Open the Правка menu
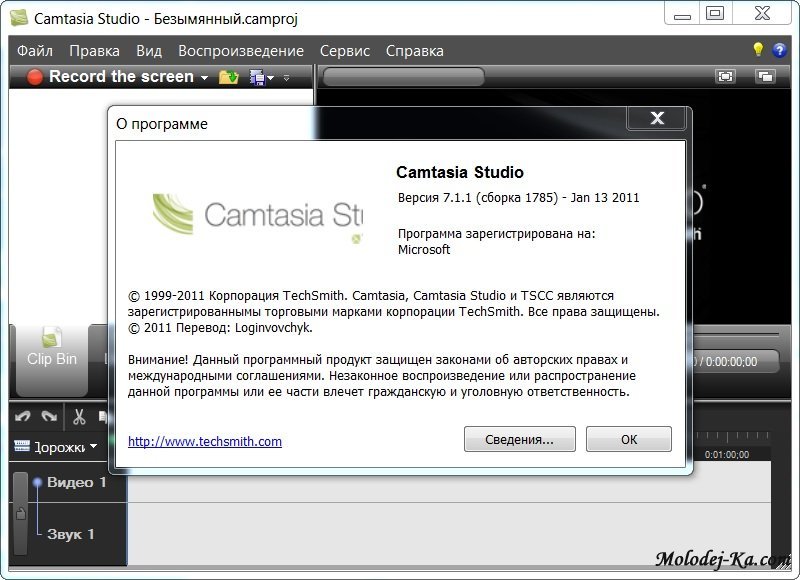Viewport: 800px width, 580px height. (94, 51)
